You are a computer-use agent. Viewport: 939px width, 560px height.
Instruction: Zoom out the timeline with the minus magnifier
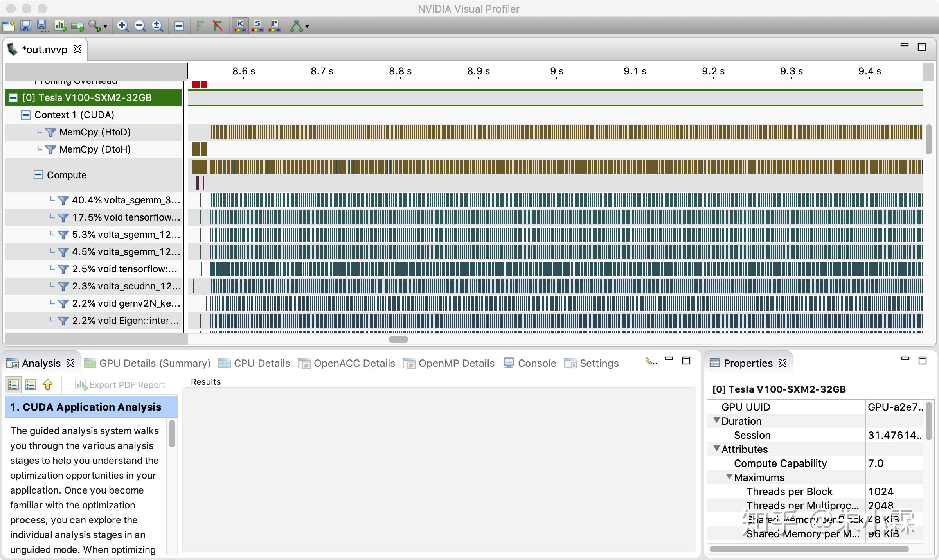click(x=140, y=26)
